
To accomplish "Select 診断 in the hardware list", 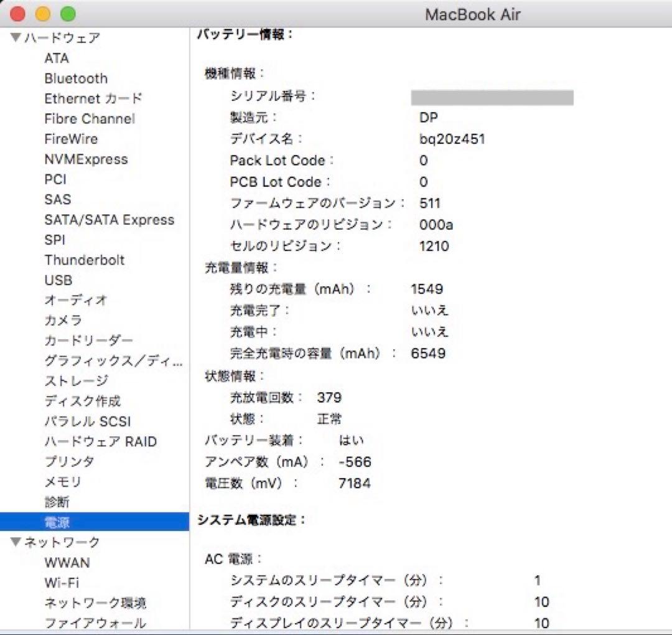I will coord(57,501).
